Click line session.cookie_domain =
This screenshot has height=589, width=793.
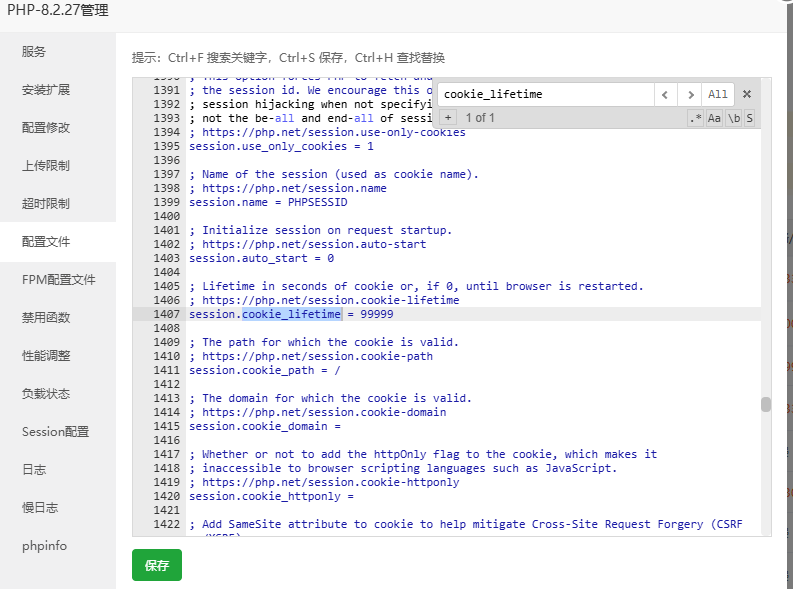[265, 426]
